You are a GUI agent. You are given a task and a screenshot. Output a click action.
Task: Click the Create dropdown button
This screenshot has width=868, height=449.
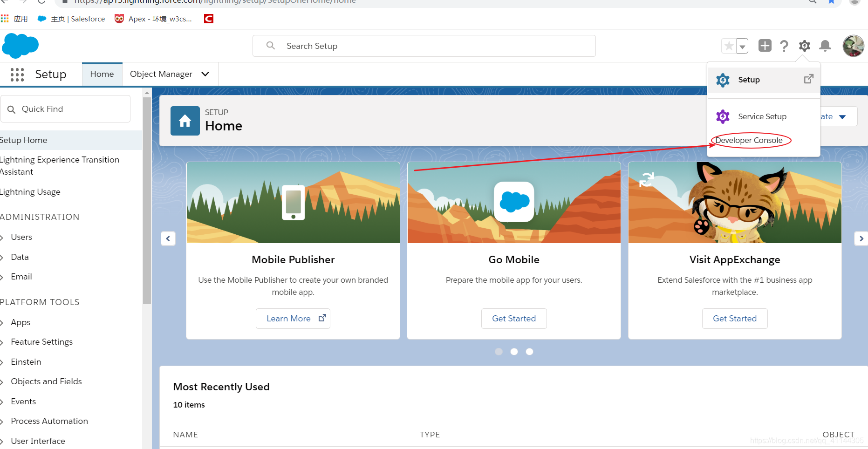click(x=839, y=116)
